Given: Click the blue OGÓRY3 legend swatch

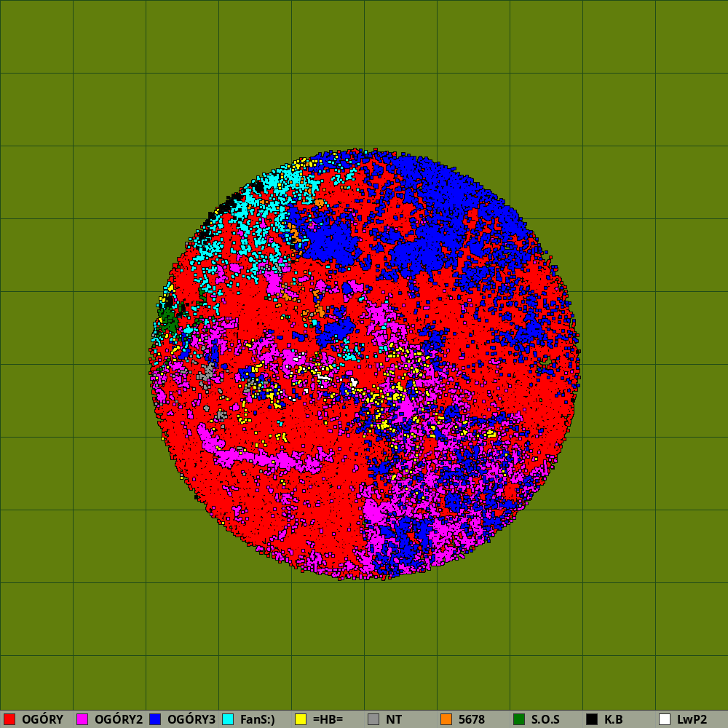Looking at the screenshot, I should (155, 719).
